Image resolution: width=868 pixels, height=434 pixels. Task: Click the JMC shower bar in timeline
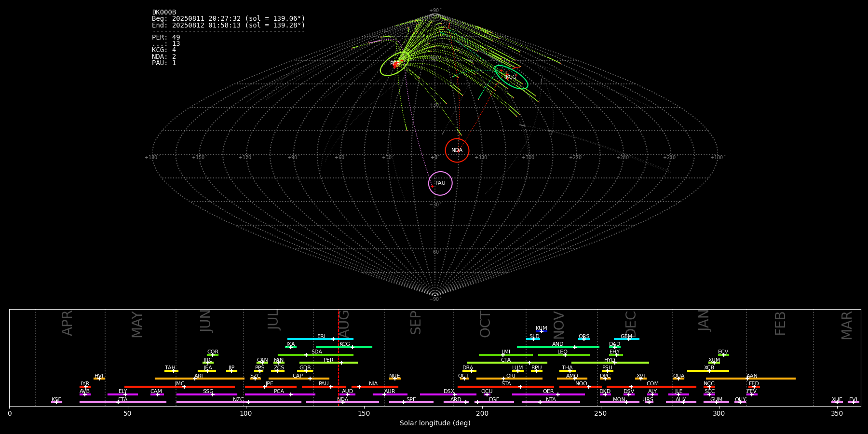[x=179, y=387]
